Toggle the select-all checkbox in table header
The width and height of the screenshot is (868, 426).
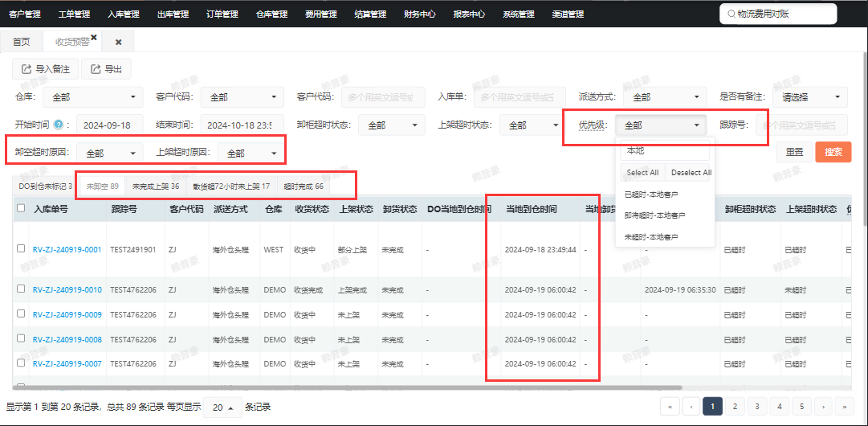coord(21,208)
